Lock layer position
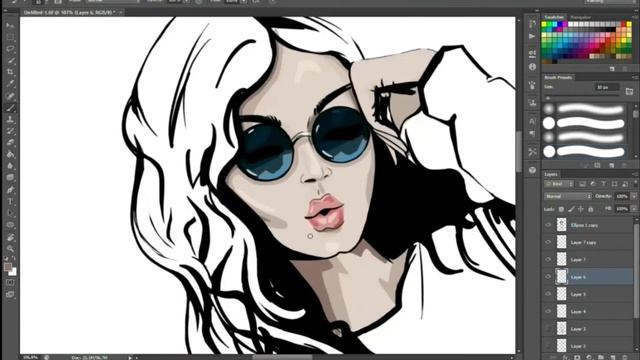The width and height of the screenshot is (640, 360). tap(581, 209)
